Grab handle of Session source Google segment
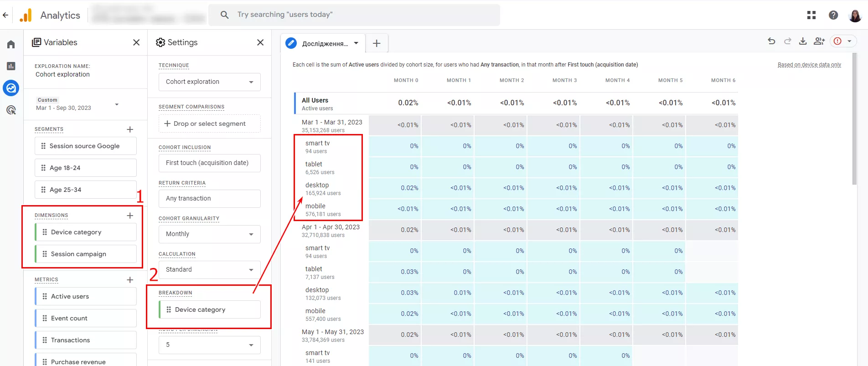 pos(43,146)
